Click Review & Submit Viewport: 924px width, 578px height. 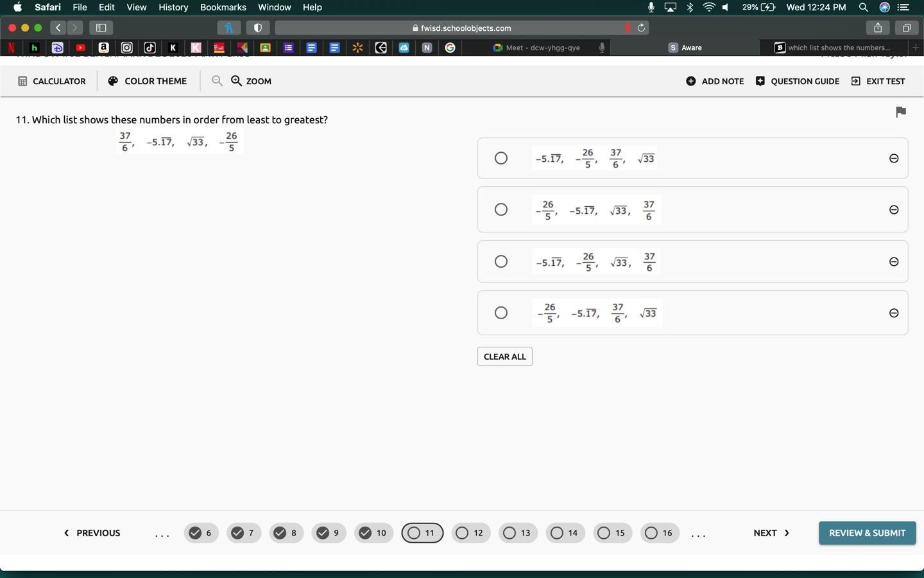[x=867, y=533]
